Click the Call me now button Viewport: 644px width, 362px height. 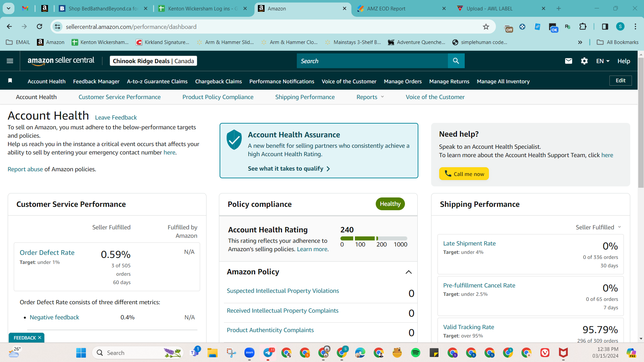click(x=464, y=174)
